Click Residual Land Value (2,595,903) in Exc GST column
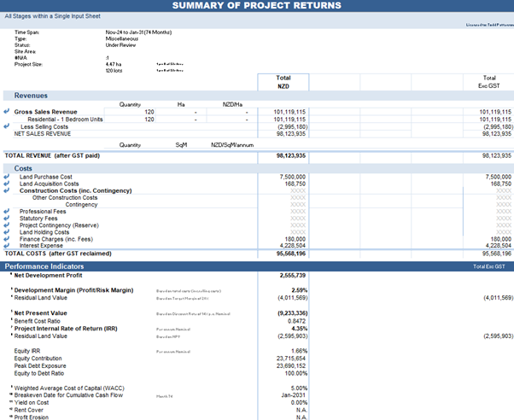 point(499,336)
